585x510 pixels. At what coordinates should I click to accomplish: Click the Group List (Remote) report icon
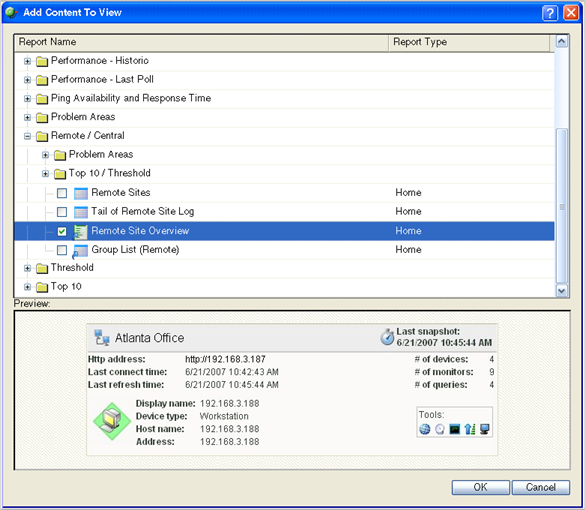click(x=80, y=250)
